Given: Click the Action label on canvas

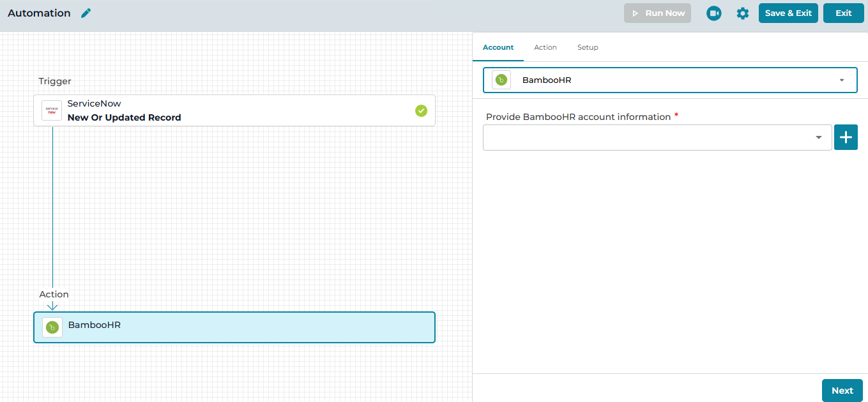Looking at the screenshot, I should click(54, 294).
